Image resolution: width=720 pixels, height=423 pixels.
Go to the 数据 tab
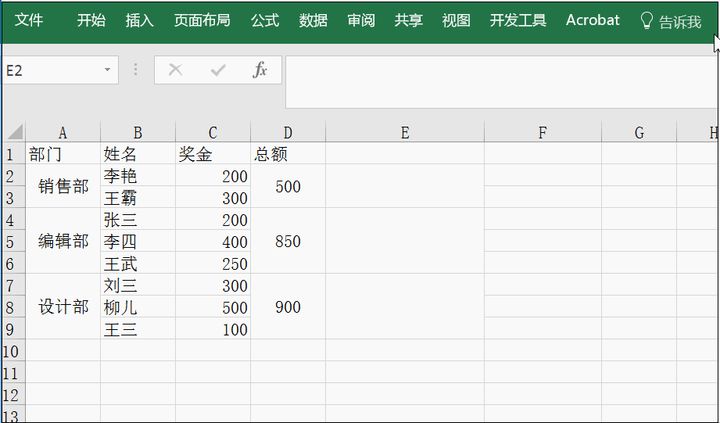click(x=313, y=20)
